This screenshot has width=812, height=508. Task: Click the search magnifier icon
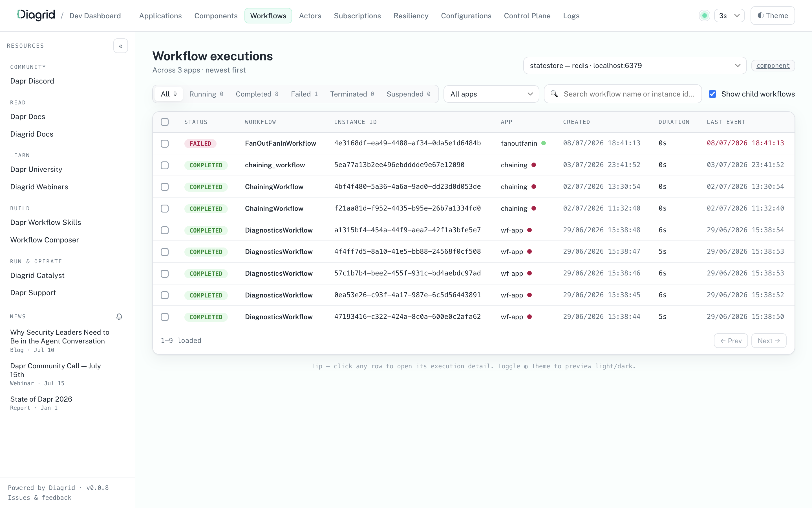[x=554, y=94]
